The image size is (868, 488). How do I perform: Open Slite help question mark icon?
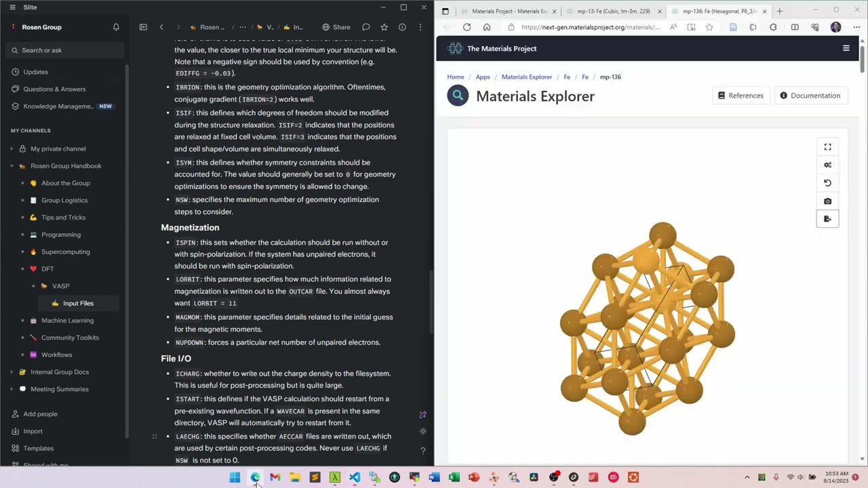tap(422, 450)
